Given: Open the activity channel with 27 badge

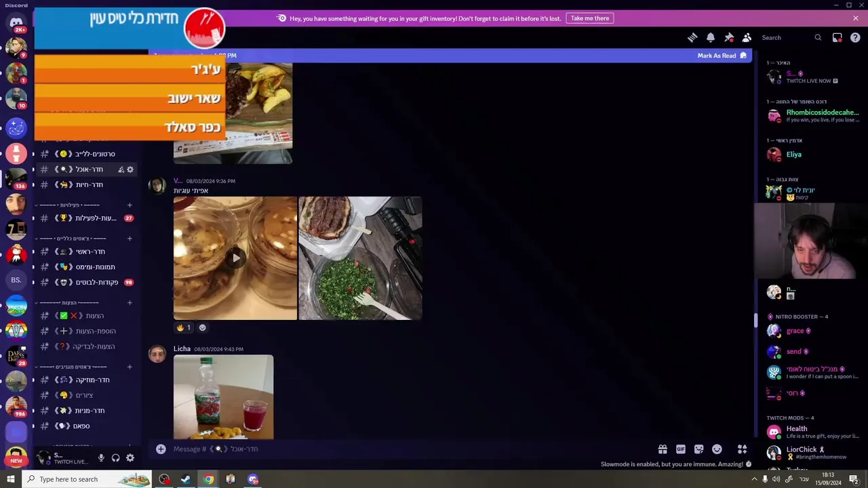Looking at the screenshot, I should [x=86, y=218].
